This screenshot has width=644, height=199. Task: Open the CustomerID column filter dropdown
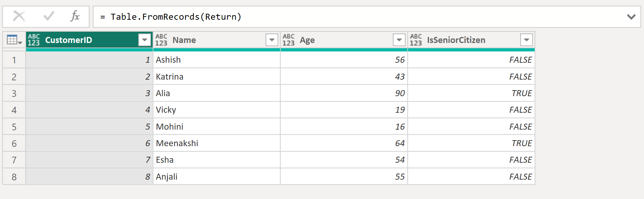click(145, 40)
